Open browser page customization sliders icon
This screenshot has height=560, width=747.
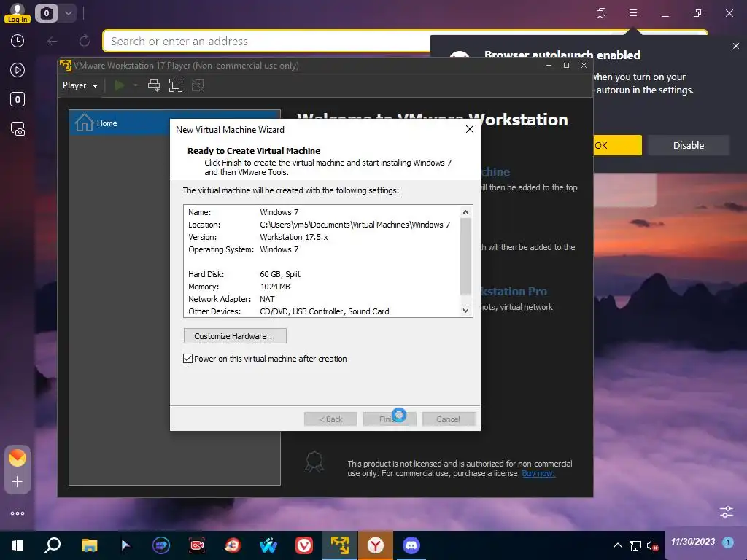[727, 512]
